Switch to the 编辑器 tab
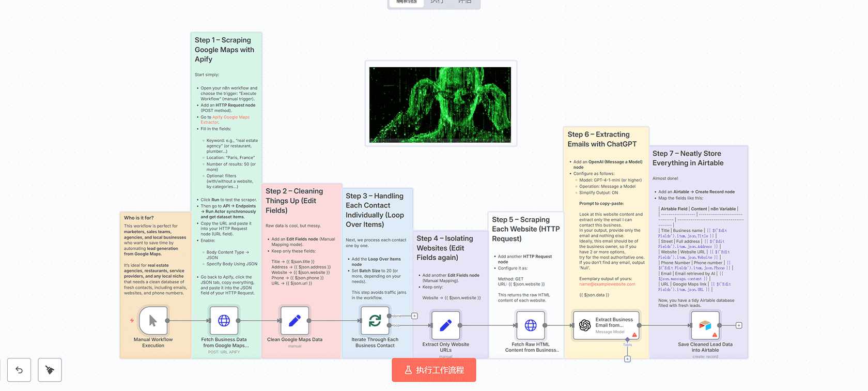The width and height of the screenshot is (868, 391). pyautogui.click(x=406, y=2)
